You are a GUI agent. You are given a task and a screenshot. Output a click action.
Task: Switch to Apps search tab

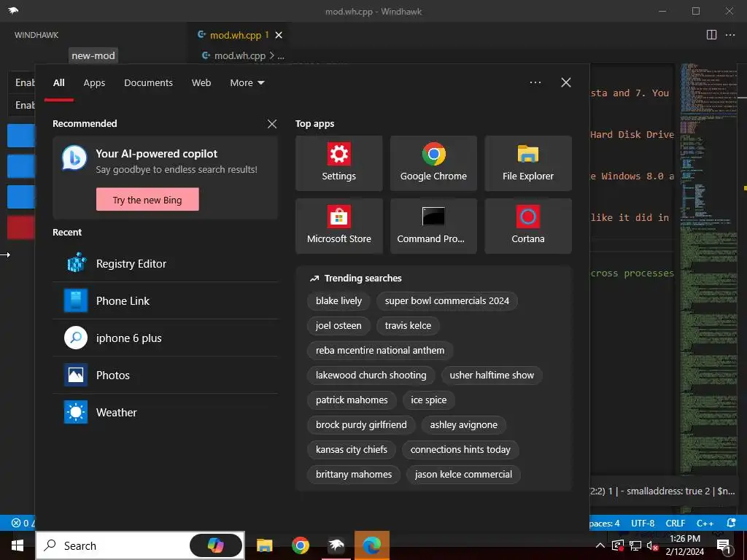click(x=94, y=83)
